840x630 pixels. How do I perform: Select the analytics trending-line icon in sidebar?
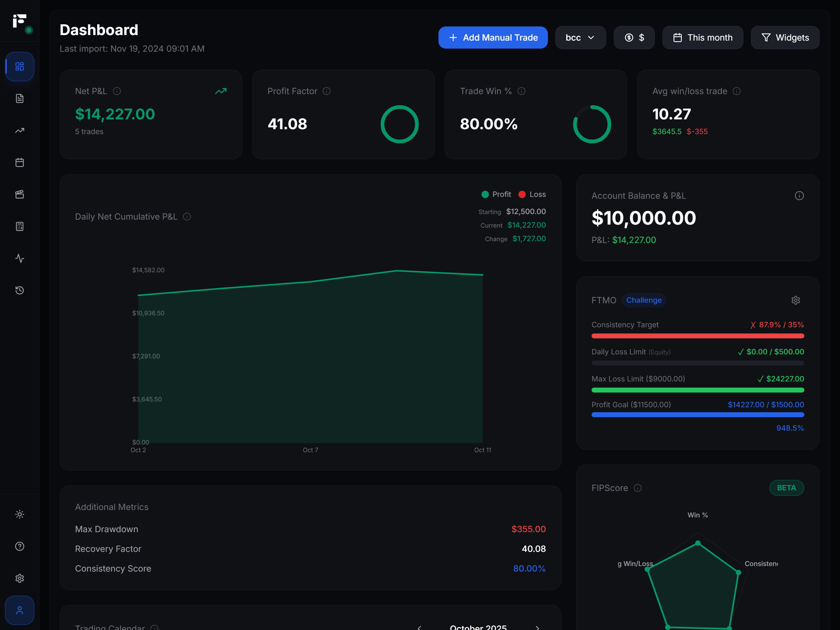click(20, 130)
